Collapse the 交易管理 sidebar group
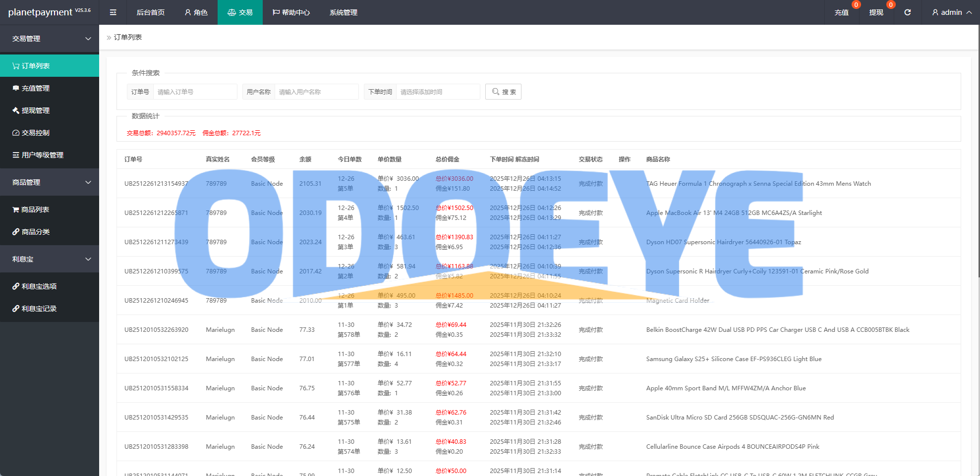 (50, 39)
